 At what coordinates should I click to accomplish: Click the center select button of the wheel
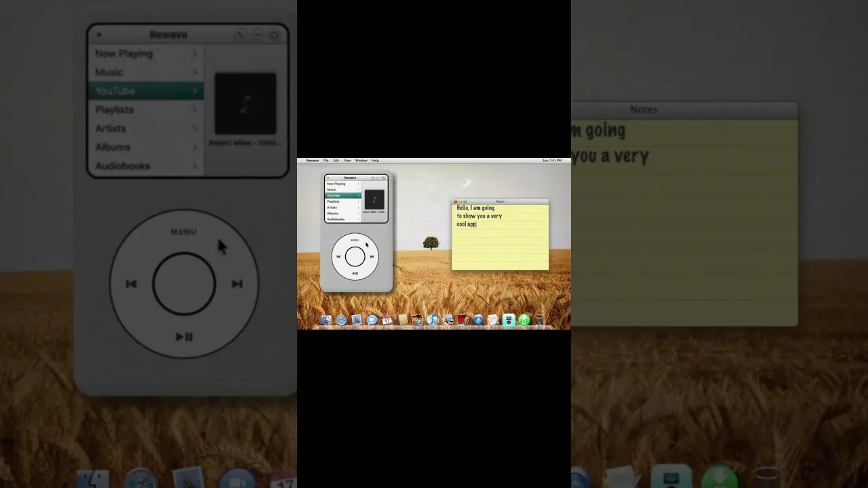point(355,256)
